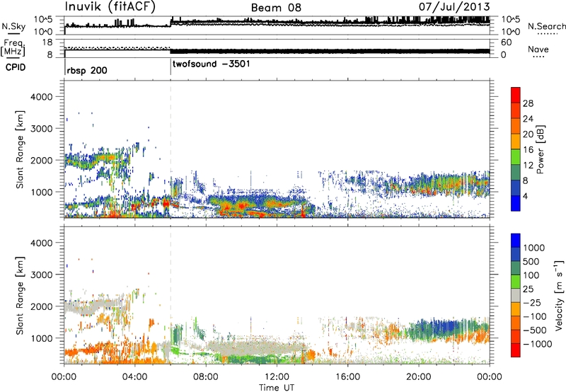Select "3000" tick on the velocity panel
The height and width of the screenshot is (392, 566).
click(42, 275)
